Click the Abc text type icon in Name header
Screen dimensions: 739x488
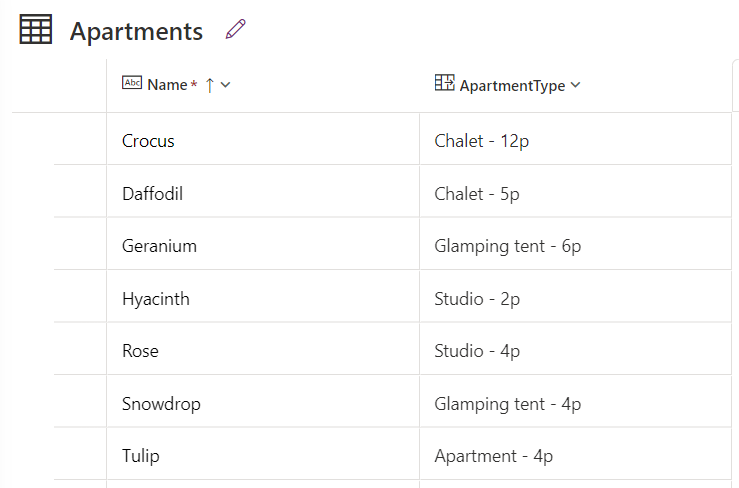(132, 83)
